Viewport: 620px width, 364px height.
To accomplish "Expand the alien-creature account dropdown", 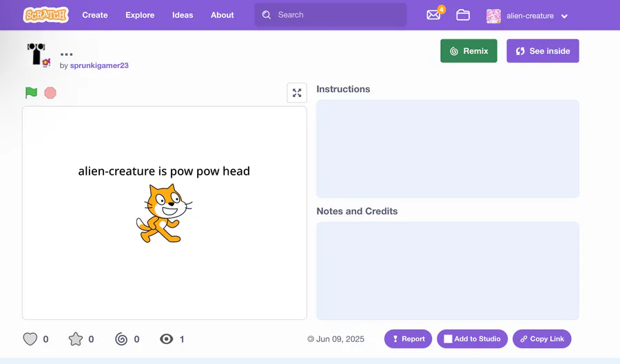I will coord(564,17).
